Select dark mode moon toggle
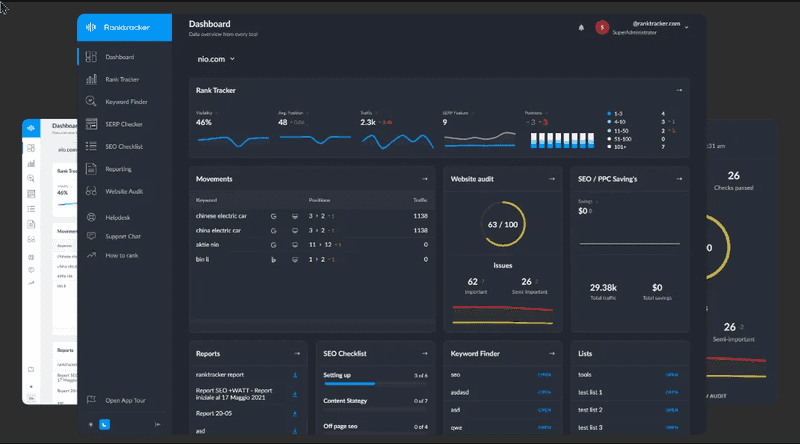800x444 pixels. pyautogui.click(x=105, y=425)
